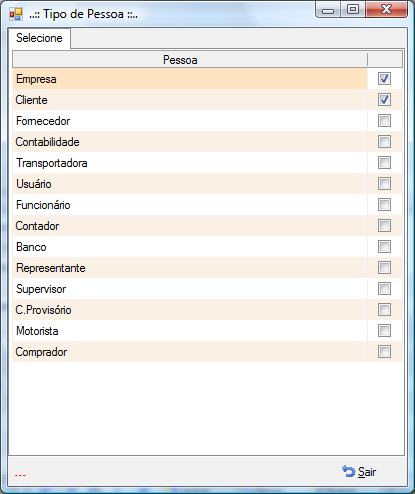415x494 pixels.
Task: Select the Funcionário row text
Action: point(43,205)
